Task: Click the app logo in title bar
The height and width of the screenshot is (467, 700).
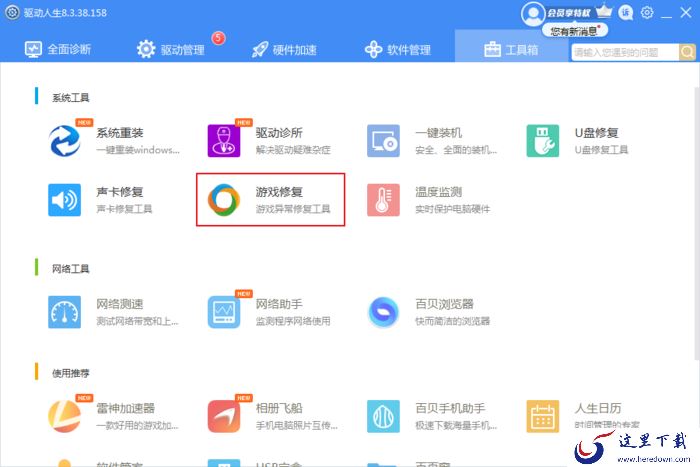Action: coord(12,13)
